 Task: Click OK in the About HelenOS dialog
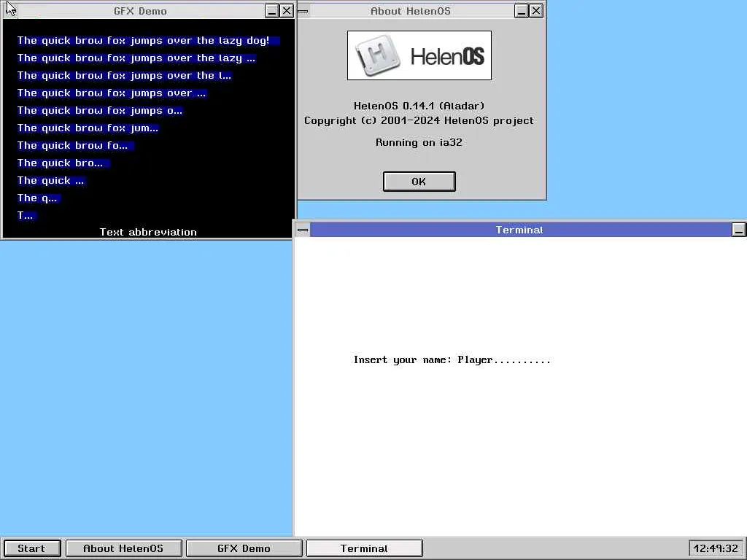[419, 182]
